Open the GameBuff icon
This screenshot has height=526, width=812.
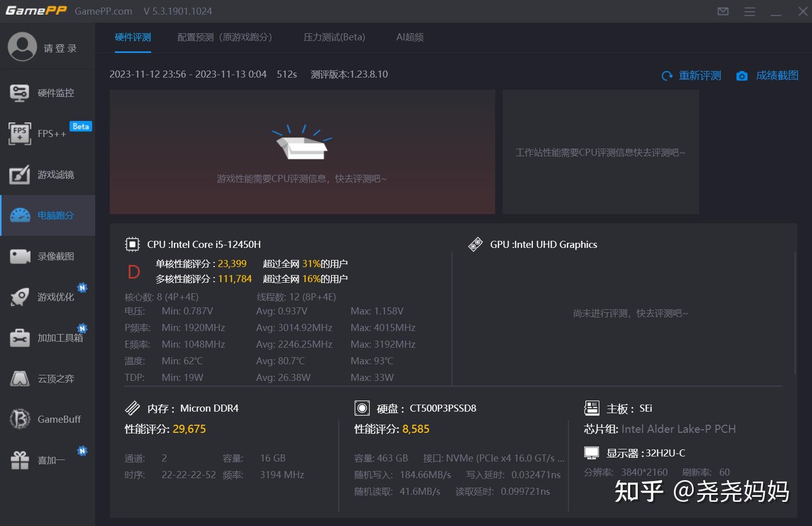[x=20, y=419]
